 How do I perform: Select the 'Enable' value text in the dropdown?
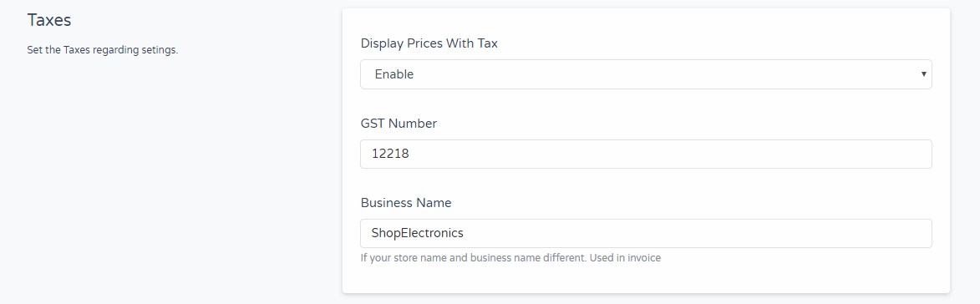[x=394, y=74]
